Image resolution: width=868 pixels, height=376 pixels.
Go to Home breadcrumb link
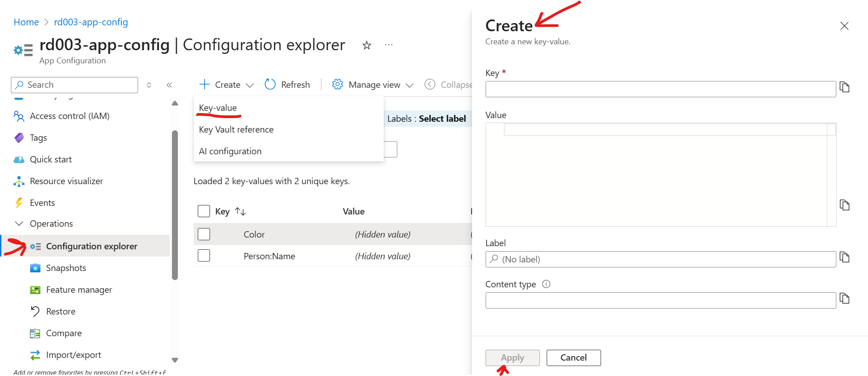26,22
